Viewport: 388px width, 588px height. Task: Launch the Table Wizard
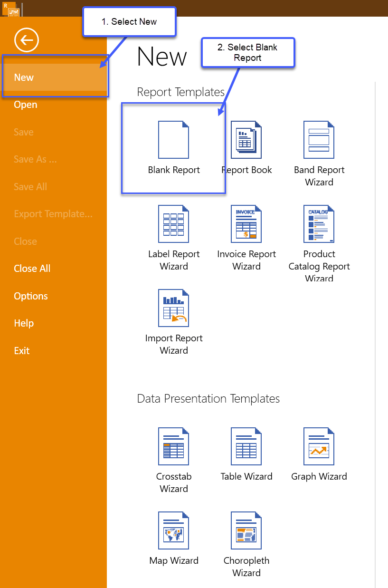[246, 446]
